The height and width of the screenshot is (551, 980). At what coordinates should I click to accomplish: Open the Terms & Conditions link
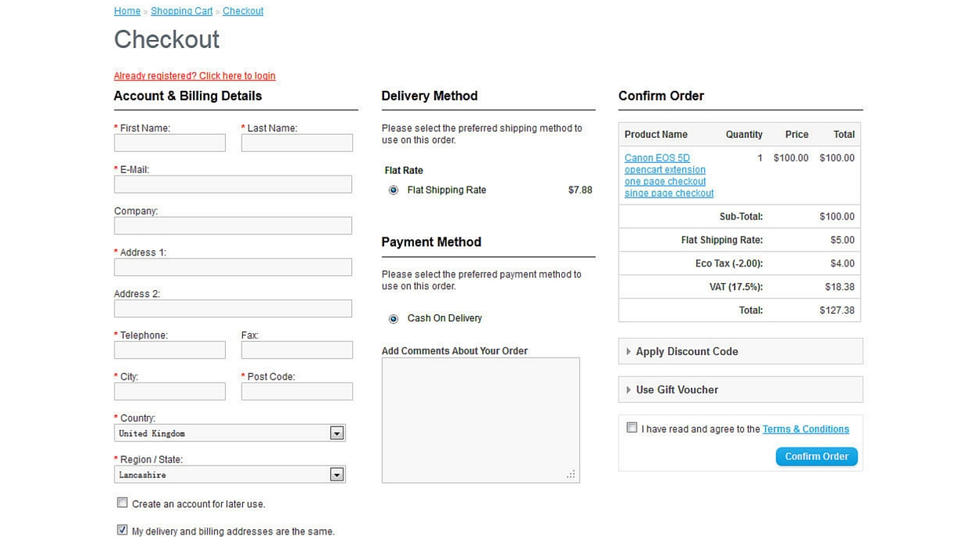(805, 430)
